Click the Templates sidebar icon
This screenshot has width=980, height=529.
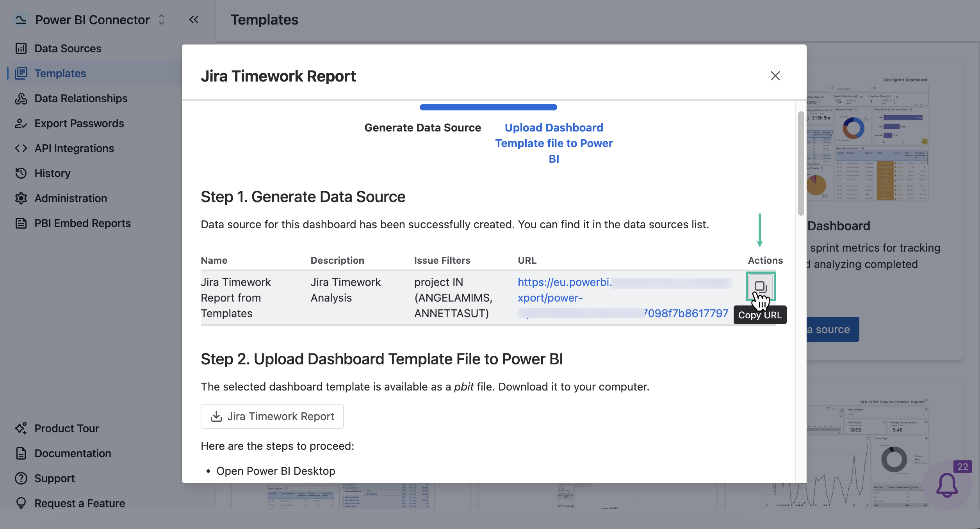[x=21, y=73]
